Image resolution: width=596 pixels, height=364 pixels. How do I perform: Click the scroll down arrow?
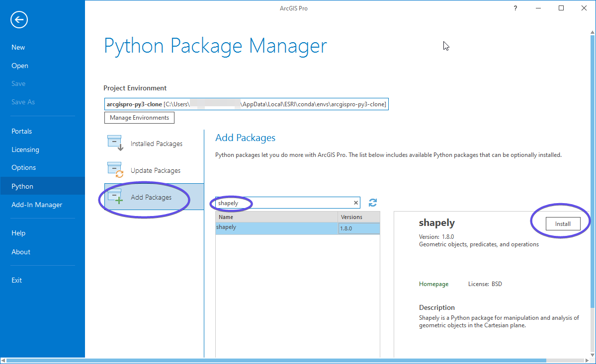592,355
